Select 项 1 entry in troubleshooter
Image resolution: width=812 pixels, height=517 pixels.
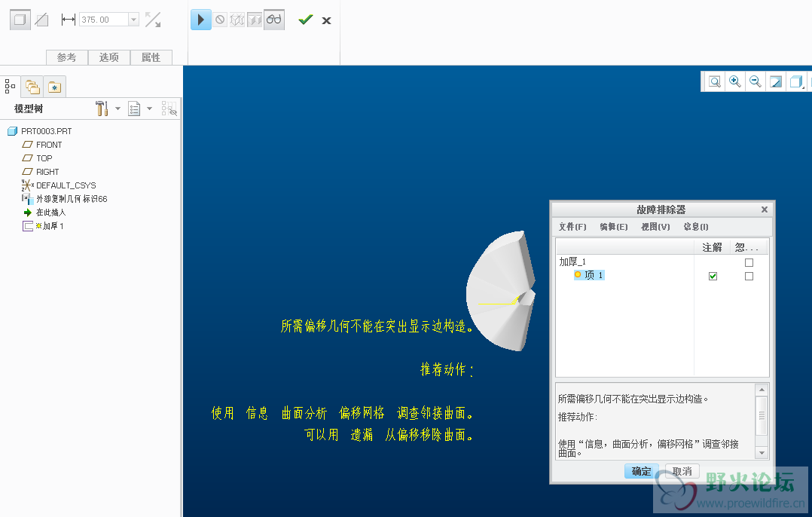(x=589, y=275)
